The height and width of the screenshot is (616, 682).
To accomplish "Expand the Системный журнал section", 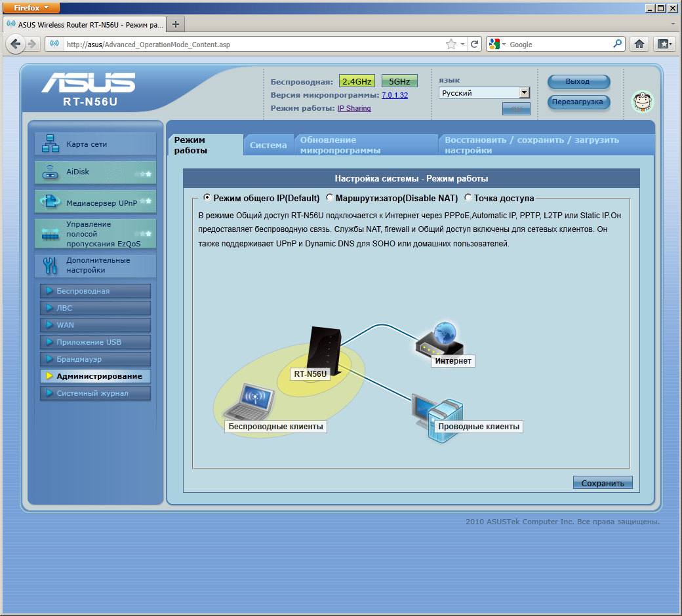I will point(95,393).
